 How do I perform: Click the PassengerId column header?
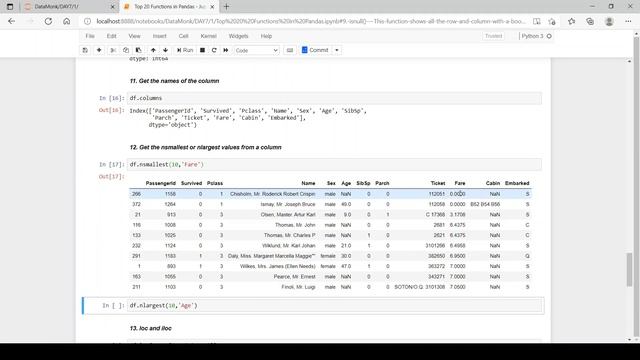click(160, 183)
